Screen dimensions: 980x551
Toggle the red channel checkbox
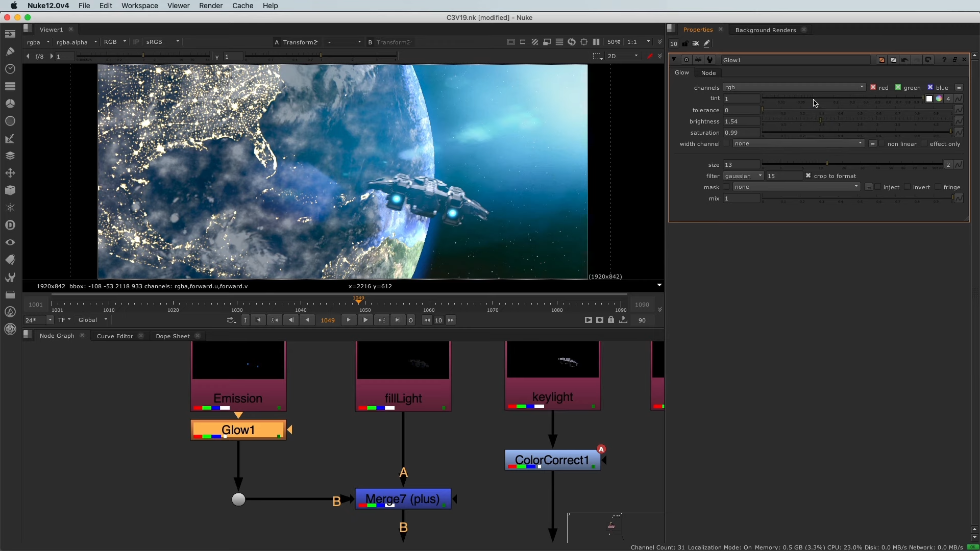pos(873,88)
